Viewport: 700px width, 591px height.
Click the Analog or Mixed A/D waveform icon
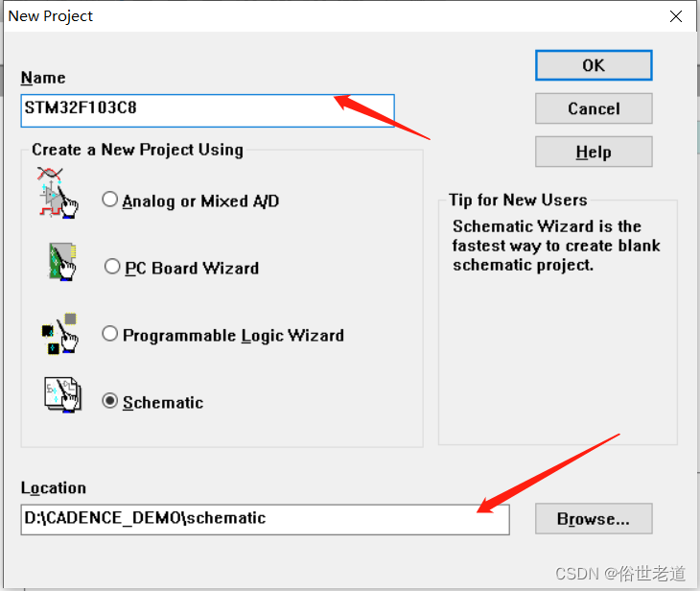[58, 193]
